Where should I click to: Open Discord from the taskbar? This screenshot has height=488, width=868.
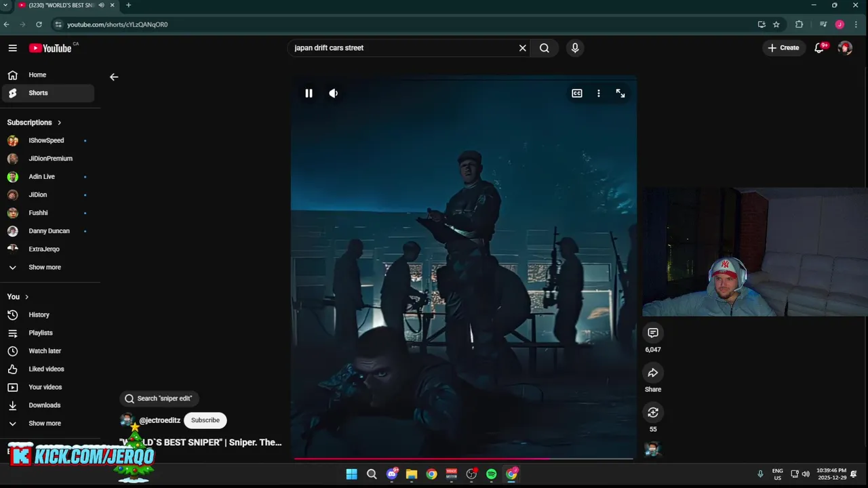[392, 474]
